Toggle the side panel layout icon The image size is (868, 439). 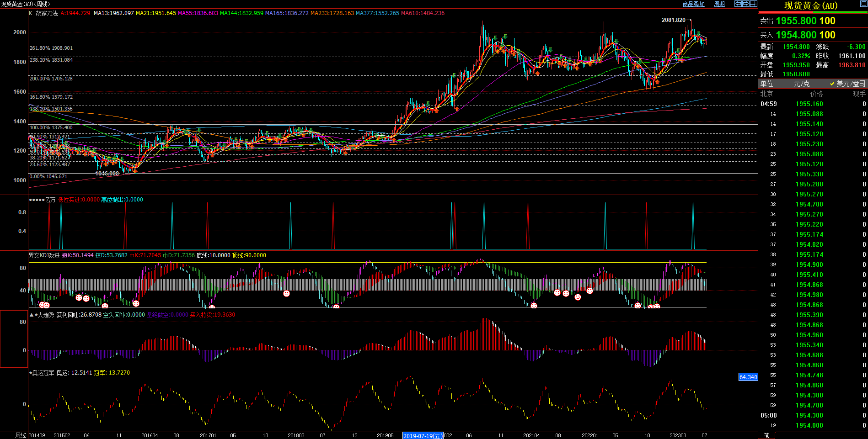click(x=754, y=4)
